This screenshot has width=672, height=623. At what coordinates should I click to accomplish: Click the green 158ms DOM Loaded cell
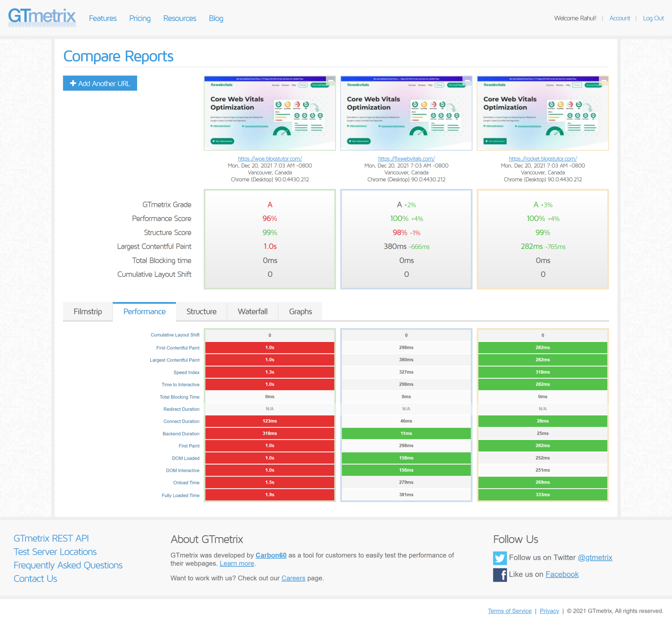pos(406,458)
